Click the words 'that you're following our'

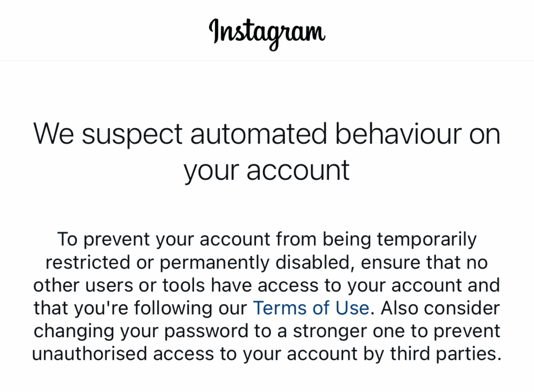pos(140,308)
